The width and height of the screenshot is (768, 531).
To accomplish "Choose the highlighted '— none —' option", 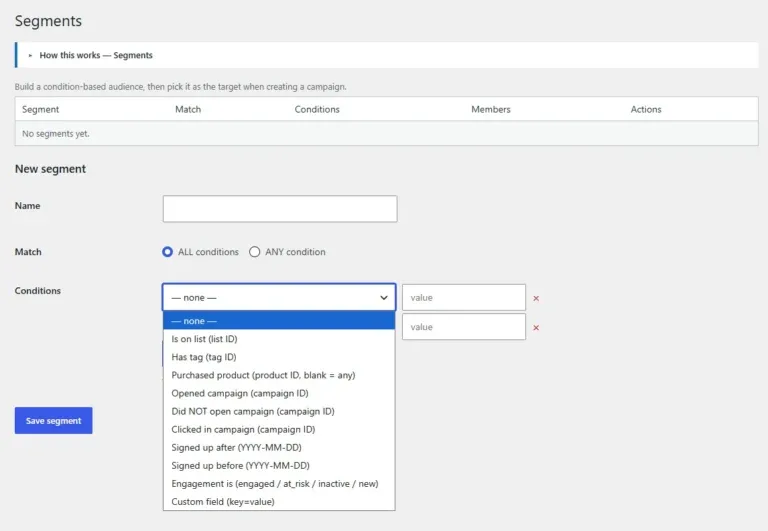I will pos(279,321).
